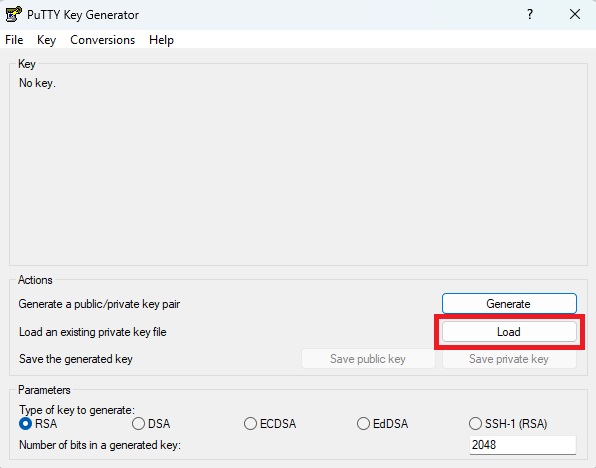596x468 pixels.
Task: Choose the ECDSA key type option
Action: tap(270, 424)
